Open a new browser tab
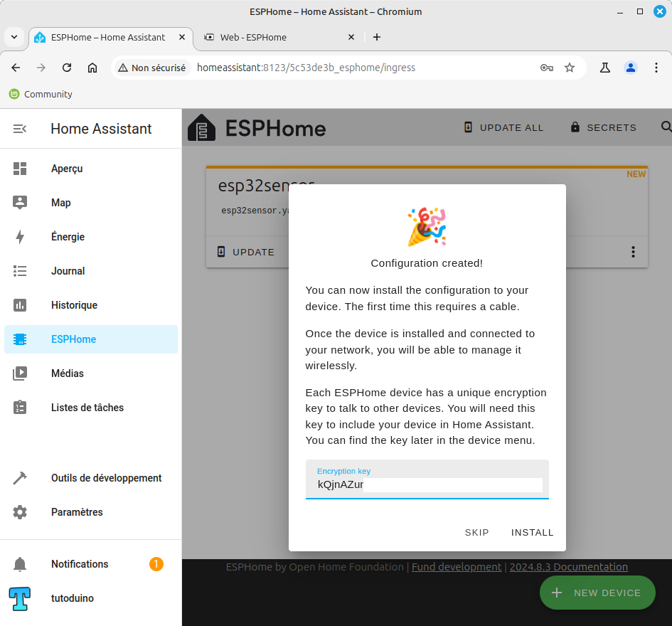This screenshot has width=672, height=626. tap(377, 37)
